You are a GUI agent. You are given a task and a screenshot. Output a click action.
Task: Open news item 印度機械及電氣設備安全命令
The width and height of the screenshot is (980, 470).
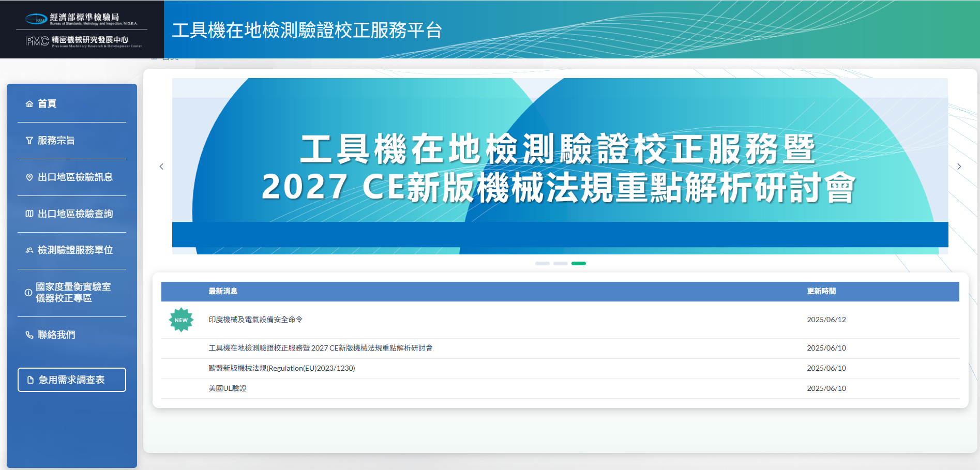(x=255, y=320)
